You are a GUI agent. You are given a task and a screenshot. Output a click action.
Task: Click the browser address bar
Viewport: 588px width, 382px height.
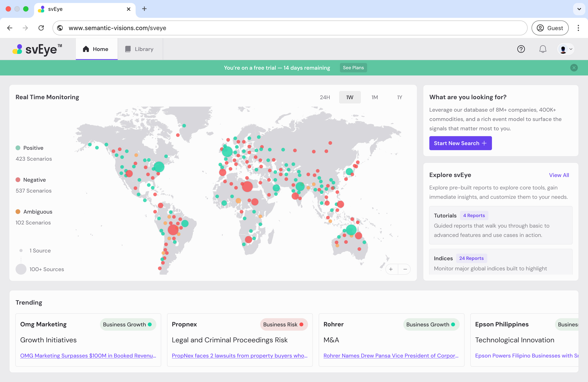point(290,28)
